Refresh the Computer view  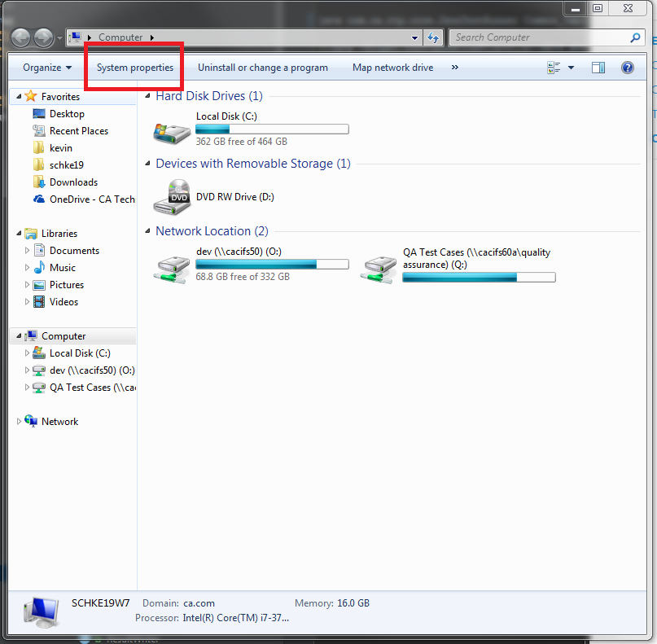point(433,37)
